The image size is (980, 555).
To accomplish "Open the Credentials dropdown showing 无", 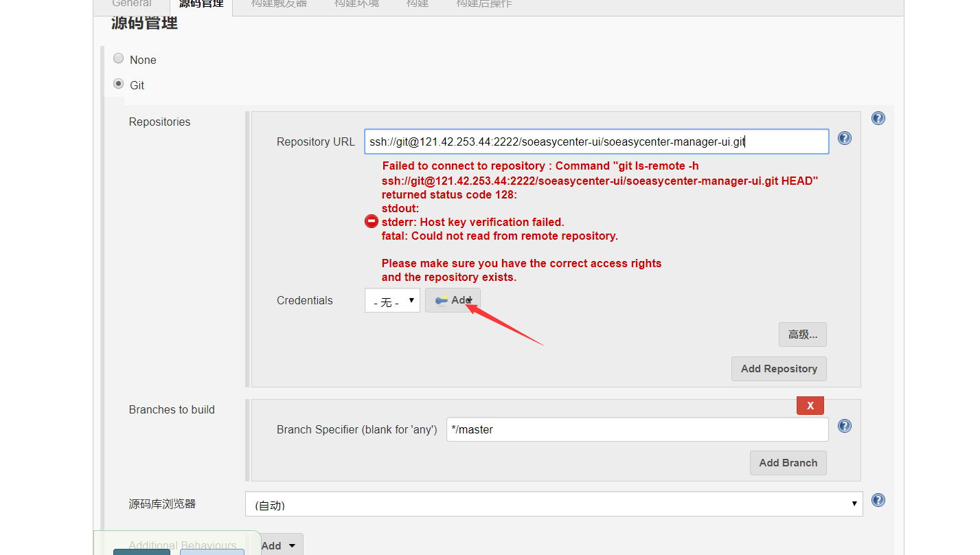I will [x=392, y=300].
